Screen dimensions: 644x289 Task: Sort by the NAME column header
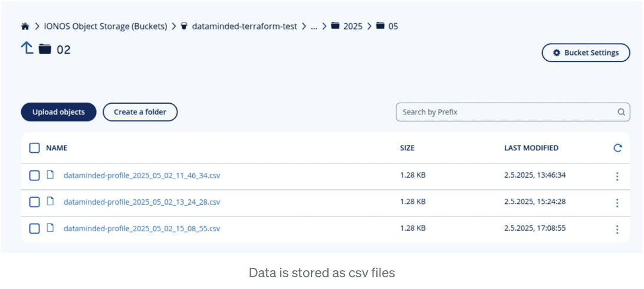tap(57, 148)
